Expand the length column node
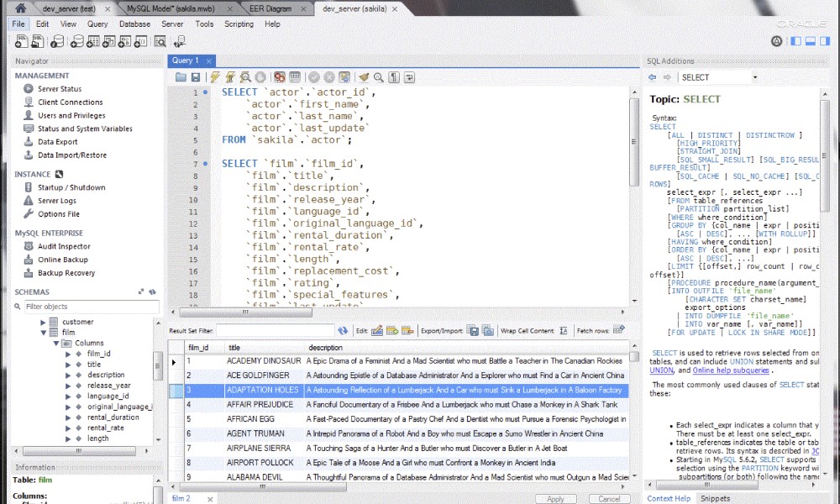840x504 pixels. tap(68, 438)
